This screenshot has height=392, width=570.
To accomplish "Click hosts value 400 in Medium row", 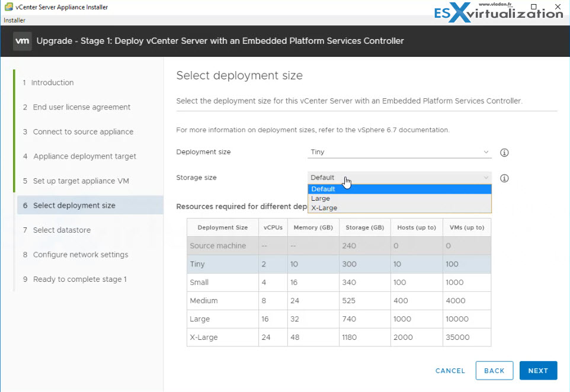I will (x=401, y=301).
